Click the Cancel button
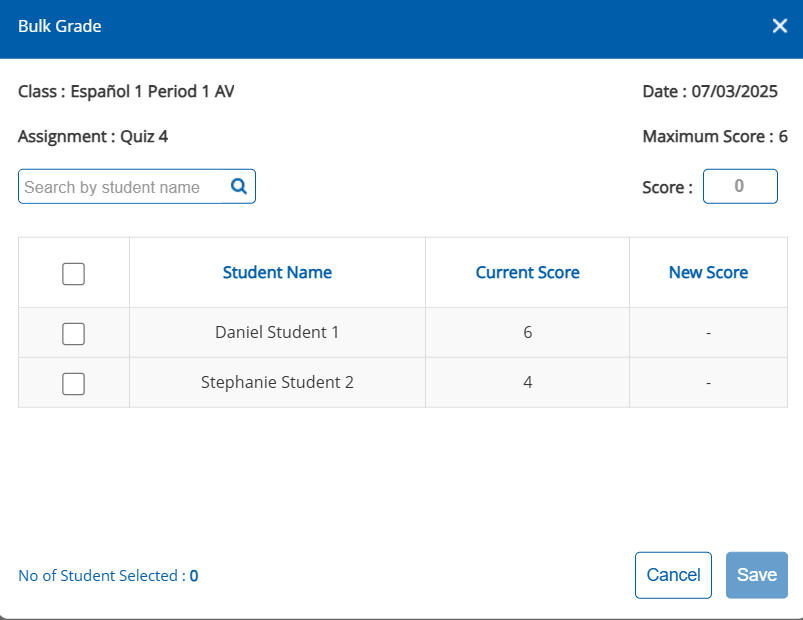The image size is (803, 620). [x=673, y=575]
